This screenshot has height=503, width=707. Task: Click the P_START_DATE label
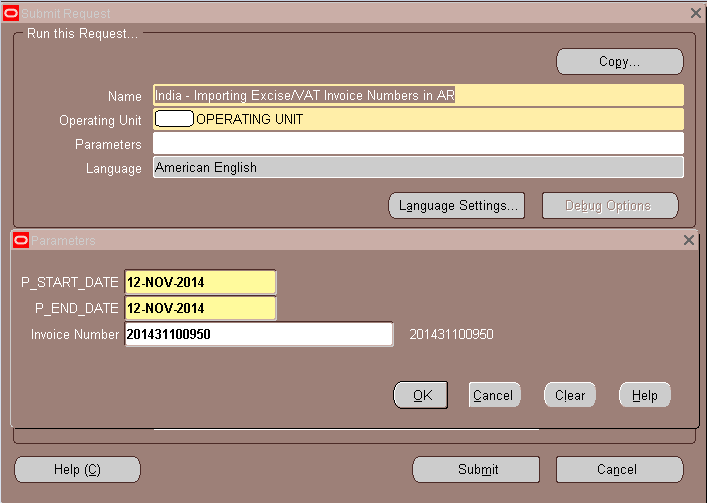(x=70, y=283)
